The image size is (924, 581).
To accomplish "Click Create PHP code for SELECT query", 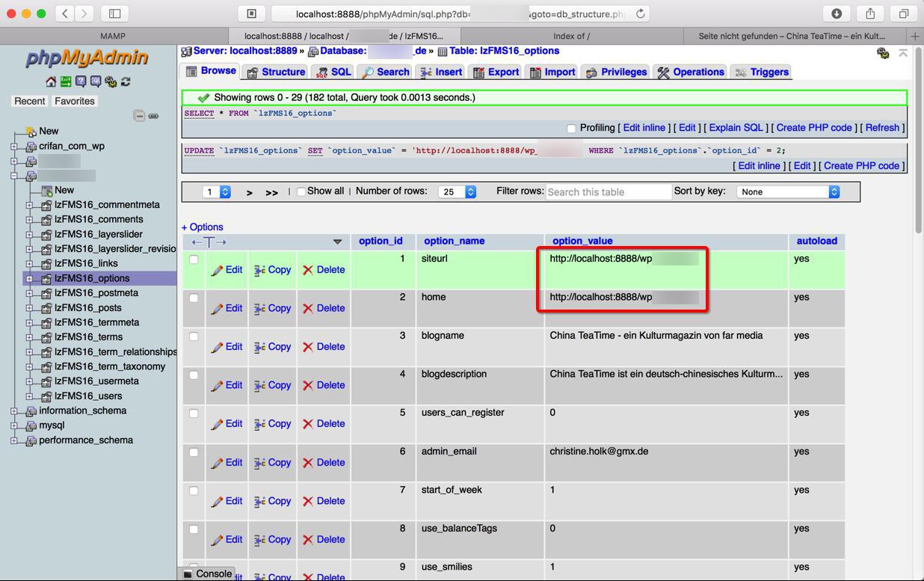I will tap(814, 128).
